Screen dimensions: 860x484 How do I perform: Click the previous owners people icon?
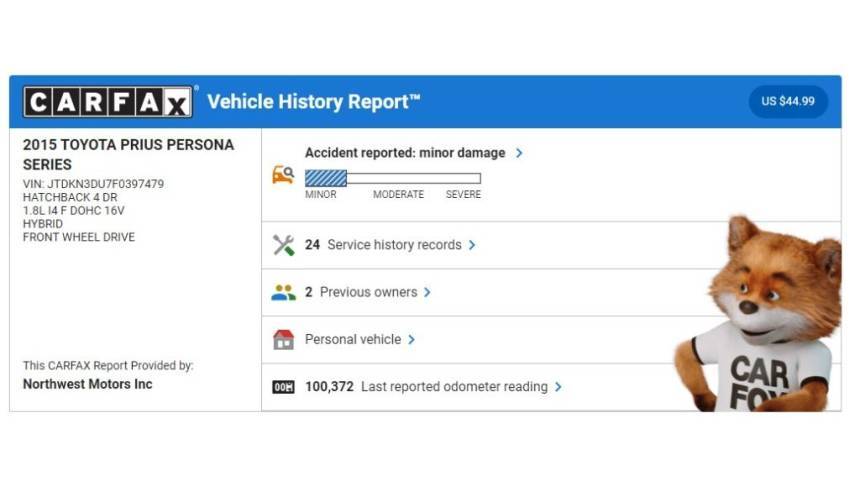pos(284,292)
